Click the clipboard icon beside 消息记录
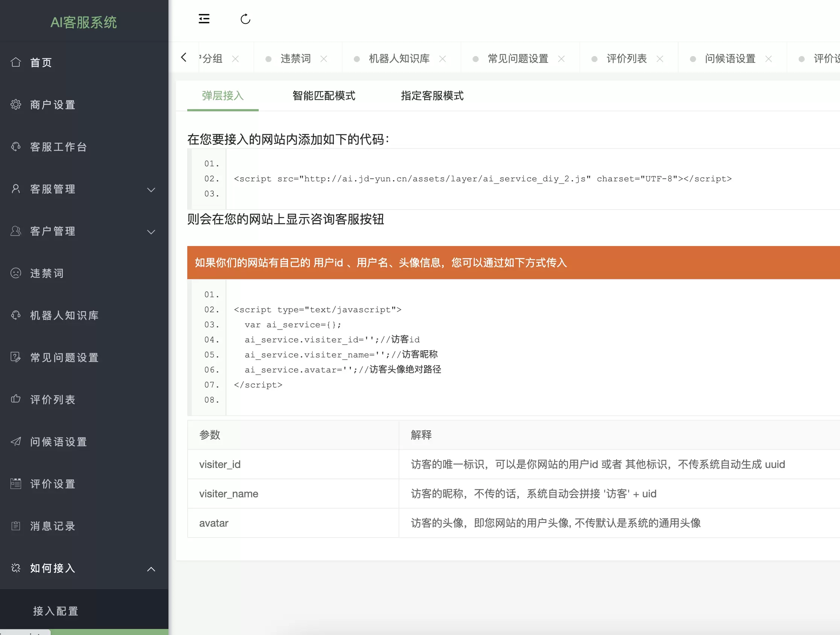Screen dimensions: 840x635 click(x=15, y=526)
